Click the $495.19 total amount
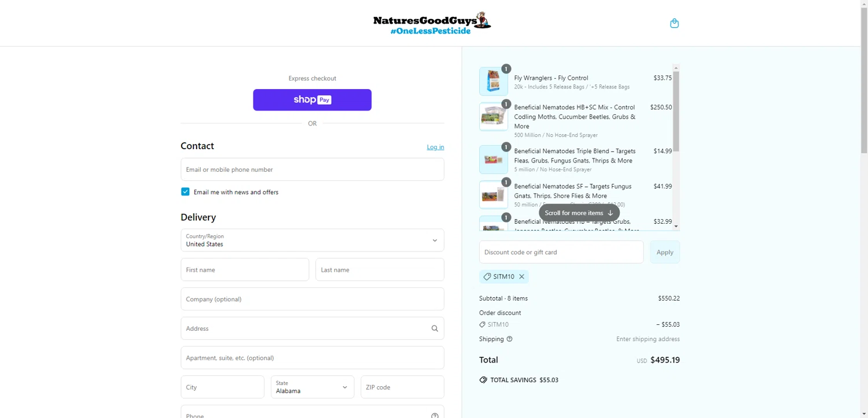The image size is (868, 418). [x=665, y=360]
